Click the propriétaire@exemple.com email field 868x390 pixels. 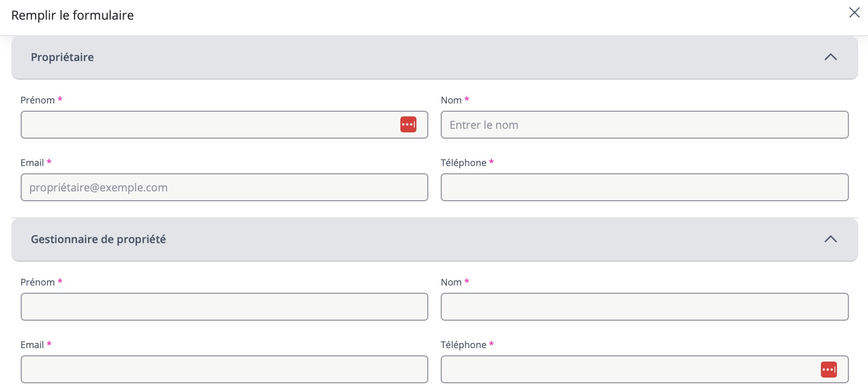point(224,187)
